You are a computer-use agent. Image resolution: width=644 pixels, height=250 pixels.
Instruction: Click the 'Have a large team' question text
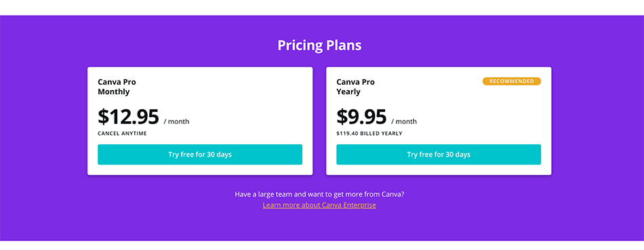319,194
